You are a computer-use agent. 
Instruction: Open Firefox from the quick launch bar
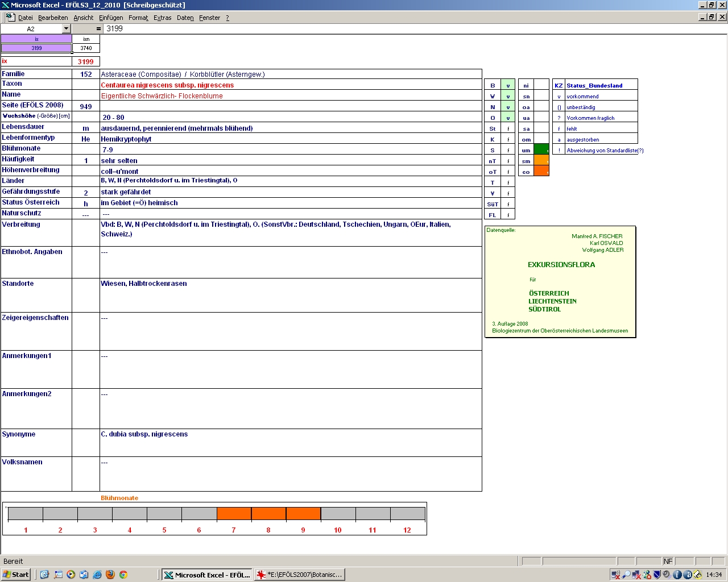(110, 575)
